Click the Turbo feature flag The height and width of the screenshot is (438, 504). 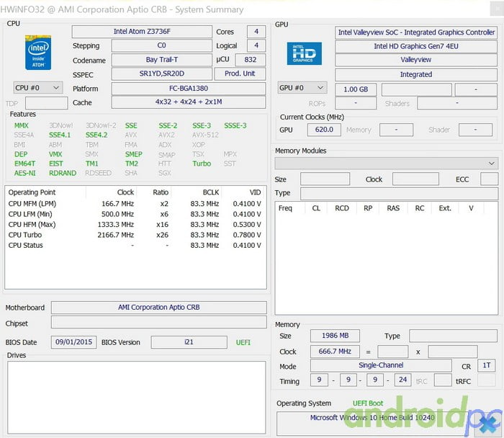point(202,164)
